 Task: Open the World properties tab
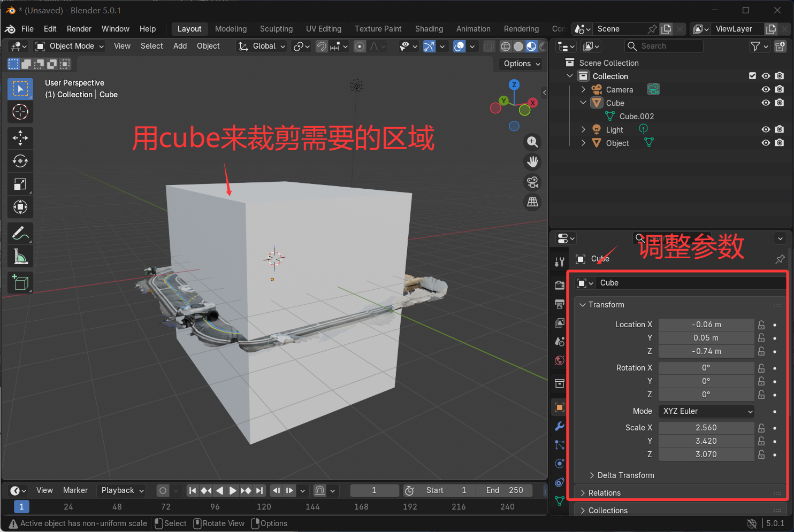(x=559, y=360)
